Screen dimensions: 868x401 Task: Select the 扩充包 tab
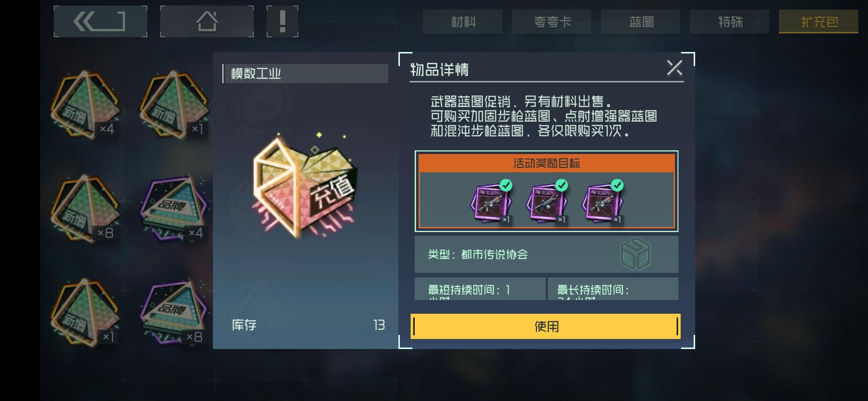[x=819, y=22]
